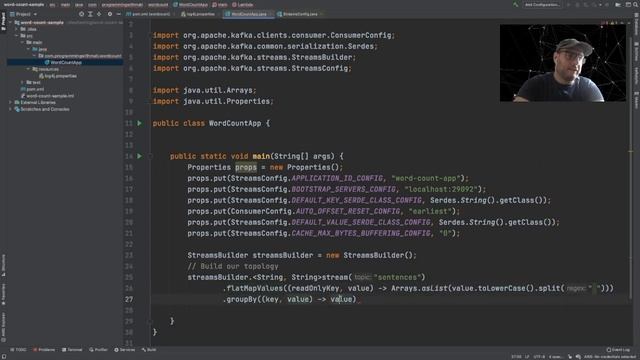Hide the Project panel minus icon
640x360 pixels.
[118, 14]
